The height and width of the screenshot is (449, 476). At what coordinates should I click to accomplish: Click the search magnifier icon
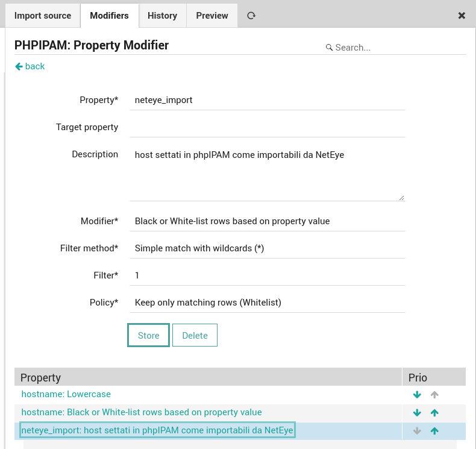point(329,48)
